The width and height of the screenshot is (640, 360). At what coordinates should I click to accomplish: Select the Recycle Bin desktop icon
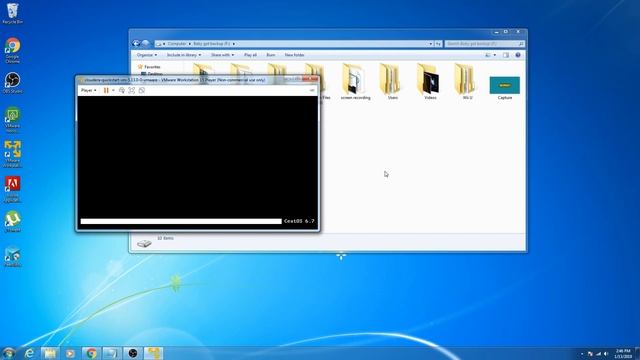13,13
